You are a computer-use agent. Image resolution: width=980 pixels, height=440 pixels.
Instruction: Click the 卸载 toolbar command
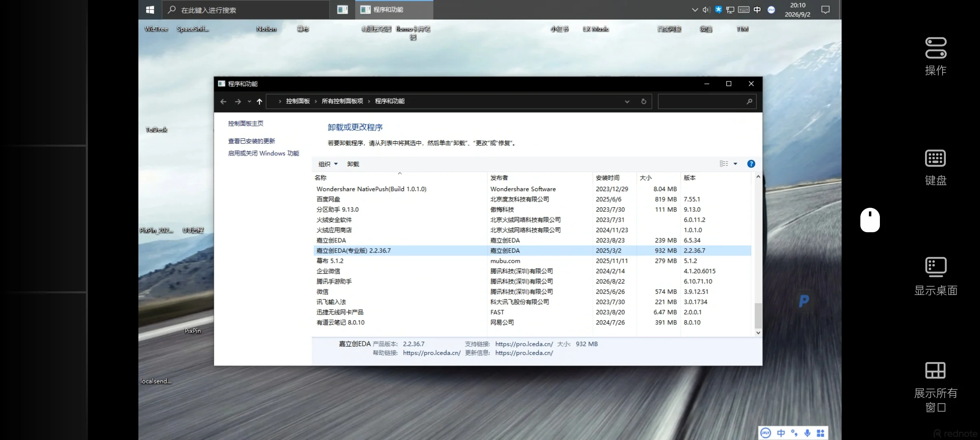(x=353, y=164)
